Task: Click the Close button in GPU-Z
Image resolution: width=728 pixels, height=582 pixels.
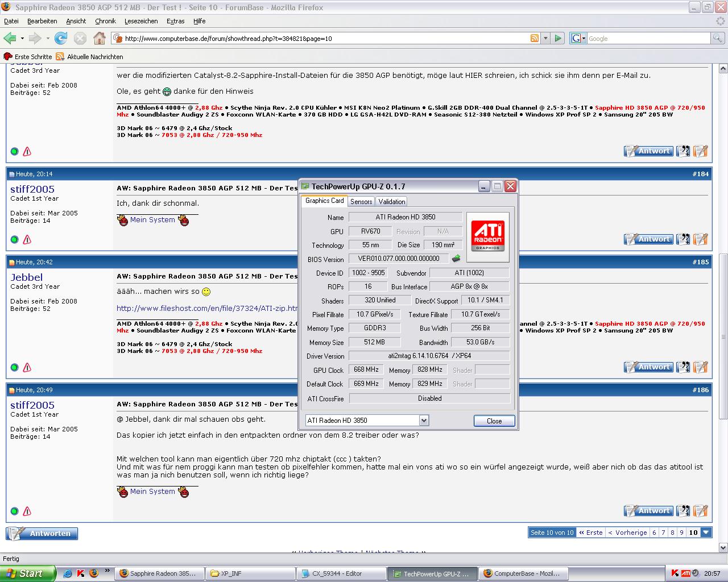Action: click(x=494, y=421)
